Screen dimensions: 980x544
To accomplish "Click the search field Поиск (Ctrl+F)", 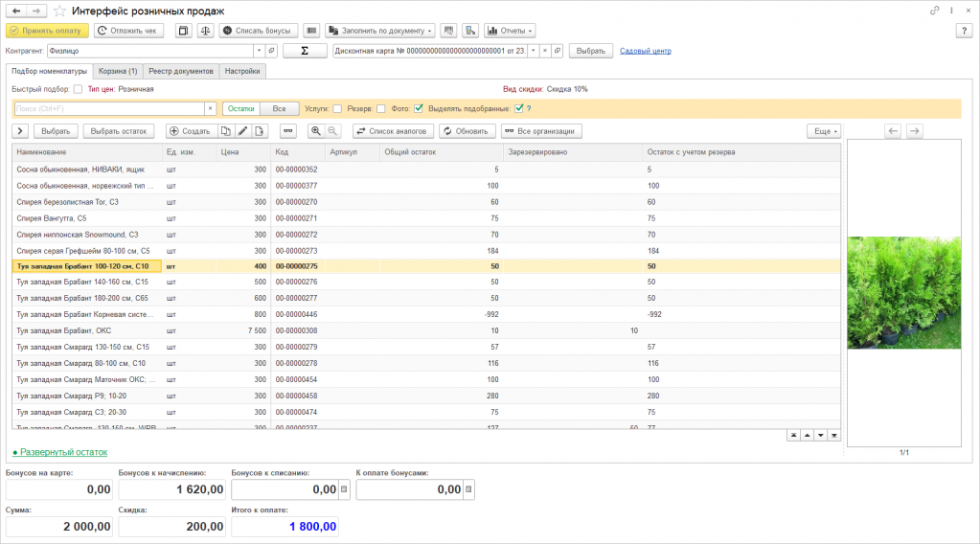I will 109,108.
